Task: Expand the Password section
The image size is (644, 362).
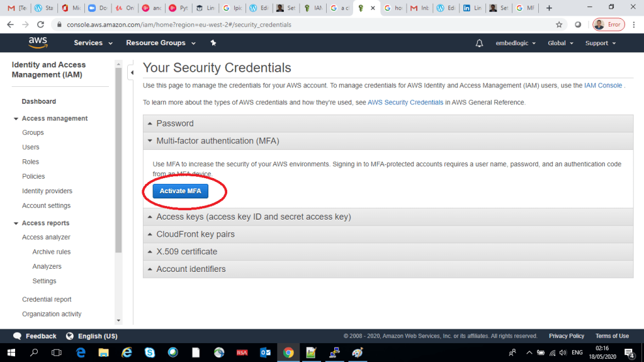Action: coord(175,123)
